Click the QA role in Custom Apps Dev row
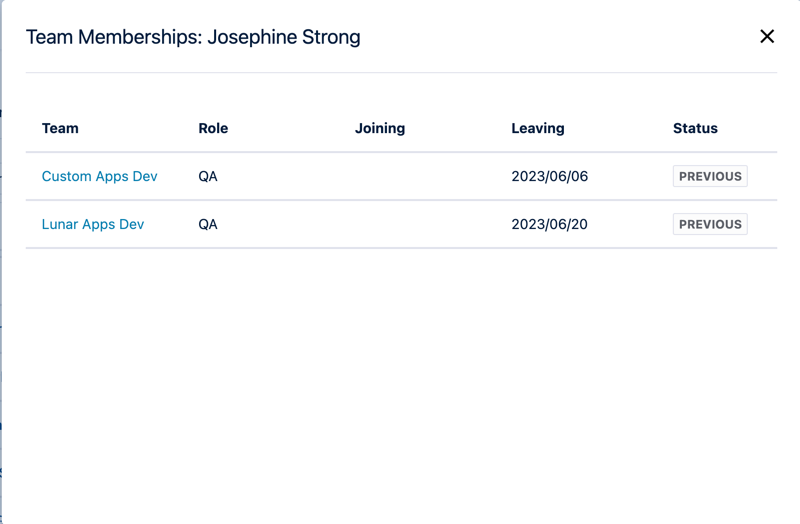Viewport: 800px width, 524px height. point(208,176)
